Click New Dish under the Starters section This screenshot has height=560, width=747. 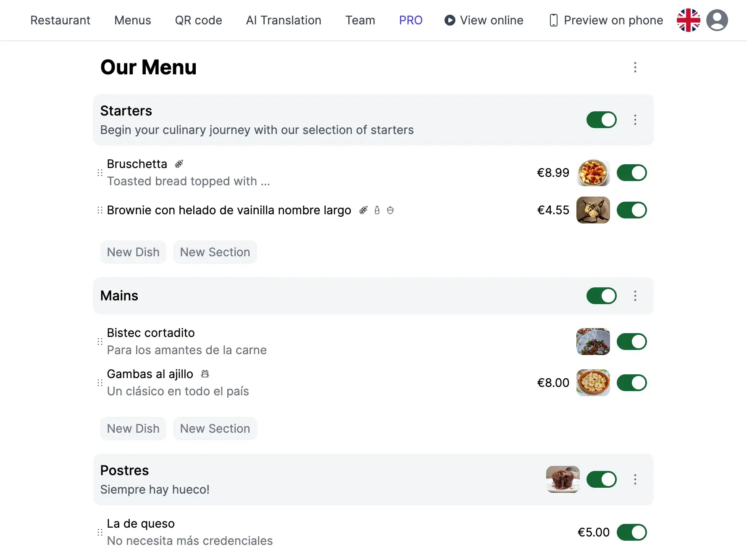tap(133, 252)
